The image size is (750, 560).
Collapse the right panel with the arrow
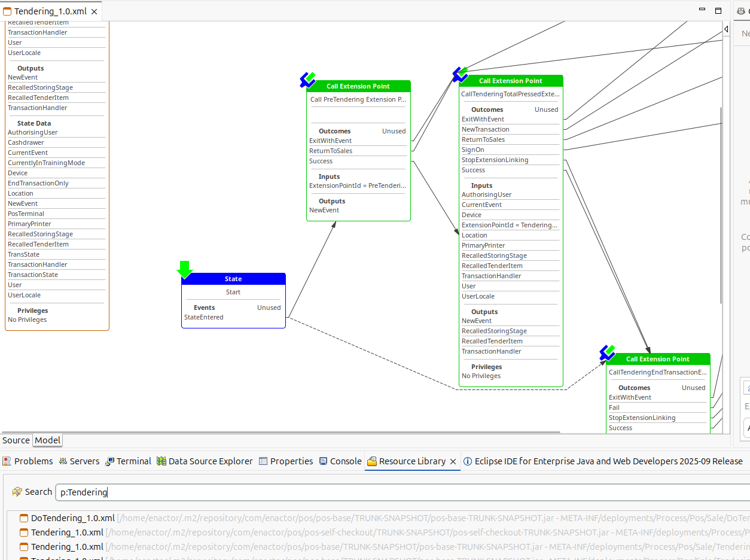pyautogui.click(x=725, y=28)
